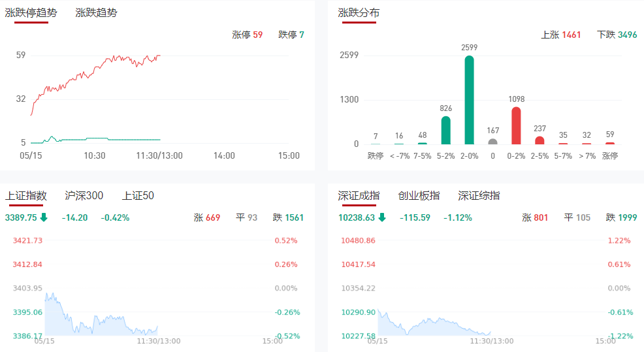Click the 上证指数 value 3389.75
This screenshot has width=644, height=352.
(x=21, y=217)
